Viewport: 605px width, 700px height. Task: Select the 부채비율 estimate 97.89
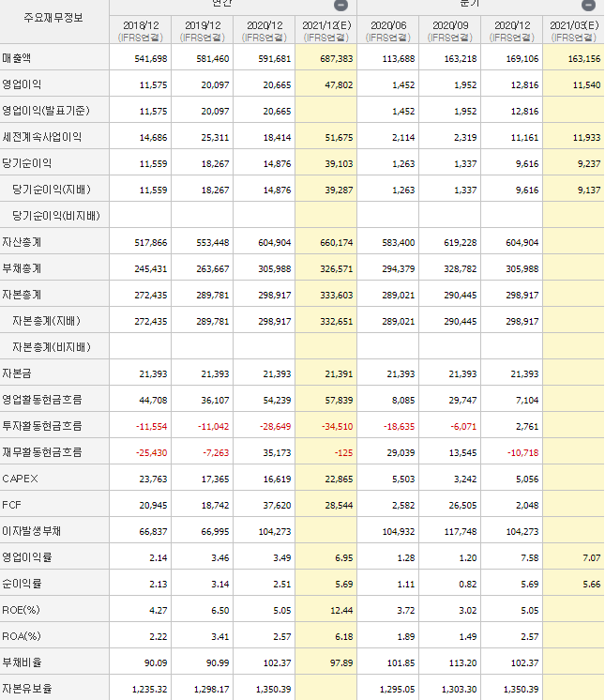[341, 663]
